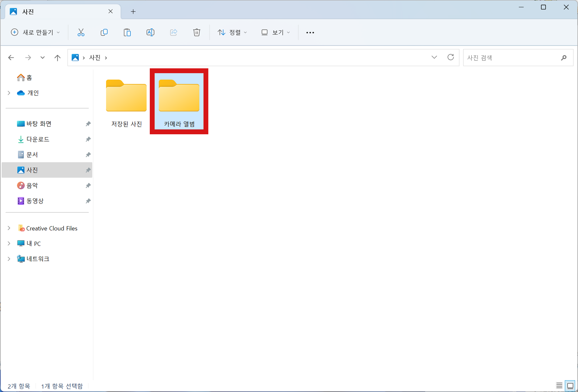Open the three-dot more options menu

pyautogui.click(x=310, y=33)
